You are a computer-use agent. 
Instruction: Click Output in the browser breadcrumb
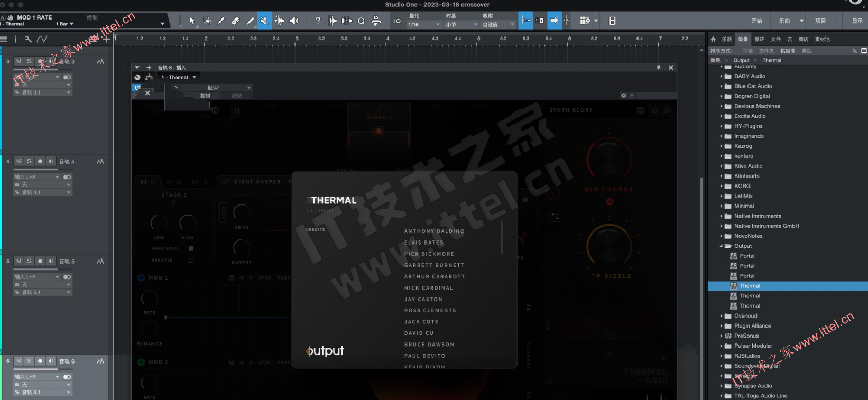741,60
